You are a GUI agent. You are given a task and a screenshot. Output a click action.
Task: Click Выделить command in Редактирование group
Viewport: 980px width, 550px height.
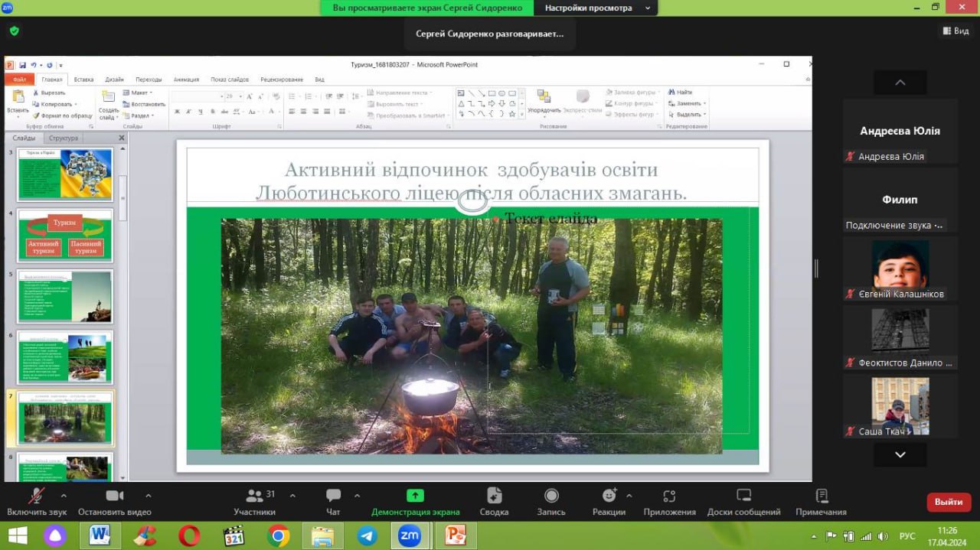[x=686, y=115]
